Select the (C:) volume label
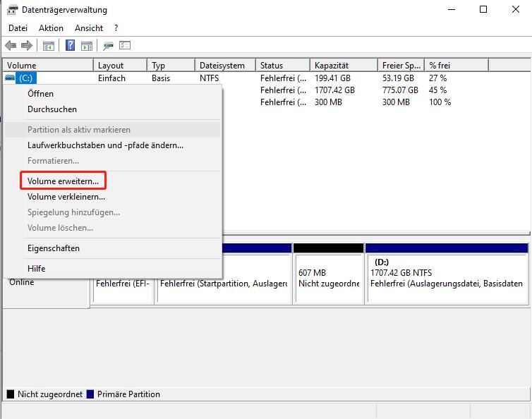Screen dimensions: 532x419 pos(26,78)
